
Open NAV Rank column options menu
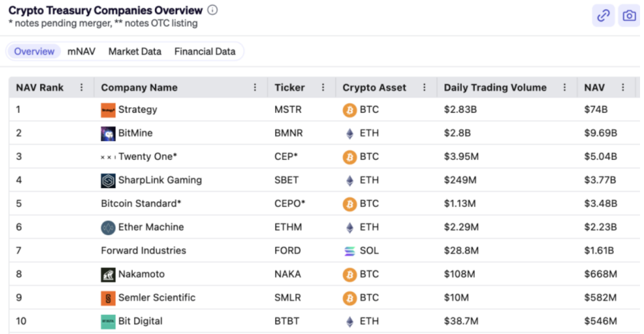point(81,87)
